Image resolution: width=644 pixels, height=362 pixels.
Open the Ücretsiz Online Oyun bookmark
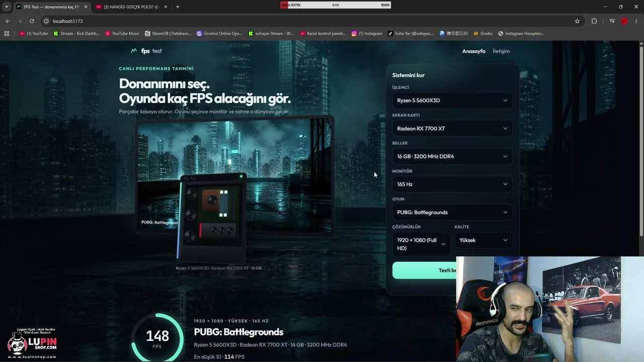(219, 34)
